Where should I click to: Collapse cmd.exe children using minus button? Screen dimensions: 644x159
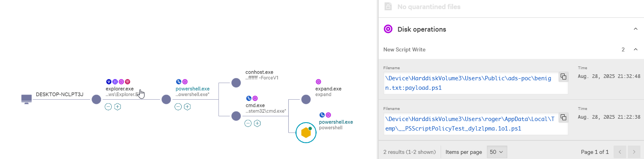[x=248, y=123]
